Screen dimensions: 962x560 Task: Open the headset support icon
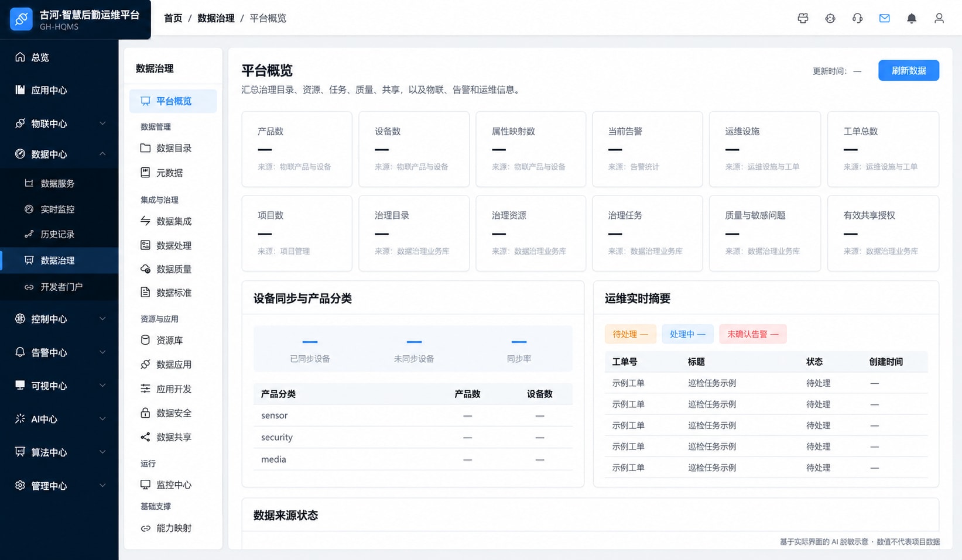point(857,18)
